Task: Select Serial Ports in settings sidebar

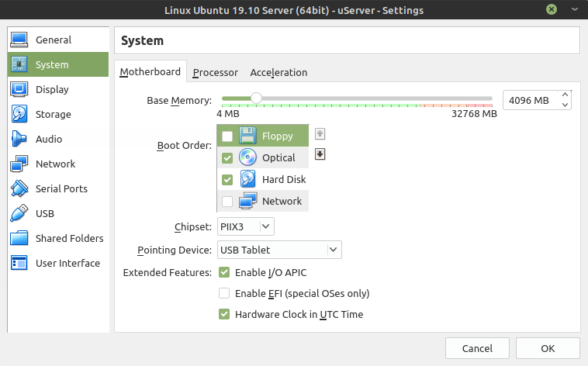Action: pyautogui.click(x=58, y=188)
